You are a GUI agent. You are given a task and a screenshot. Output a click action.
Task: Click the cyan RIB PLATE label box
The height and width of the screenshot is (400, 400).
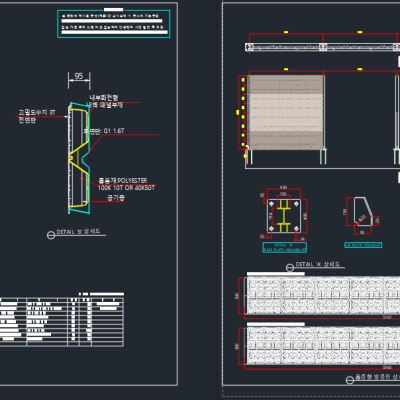[x=363, y=245]
